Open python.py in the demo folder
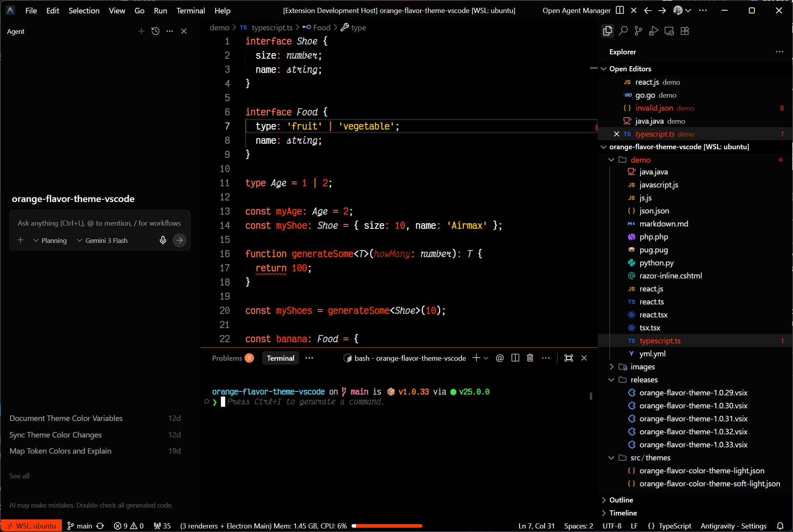The height and width of the screenshot is (532, 793). point(656,263)
